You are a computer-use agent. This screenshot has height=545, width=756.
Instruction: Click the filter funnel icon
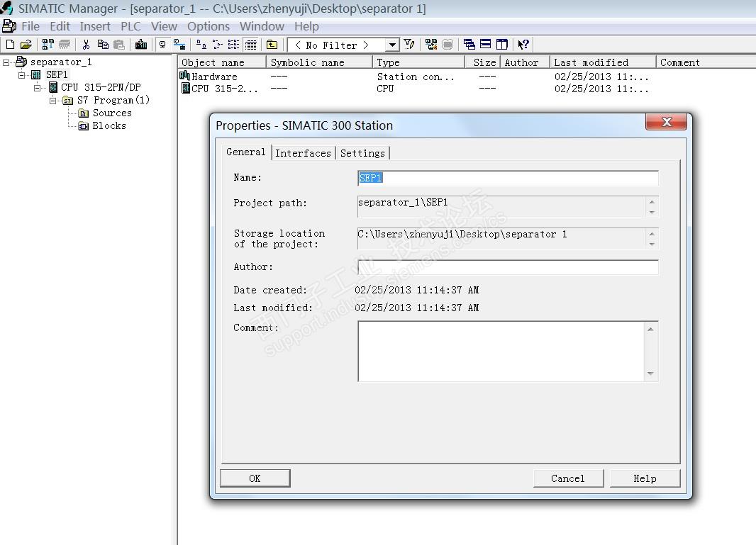coord(409,45)
